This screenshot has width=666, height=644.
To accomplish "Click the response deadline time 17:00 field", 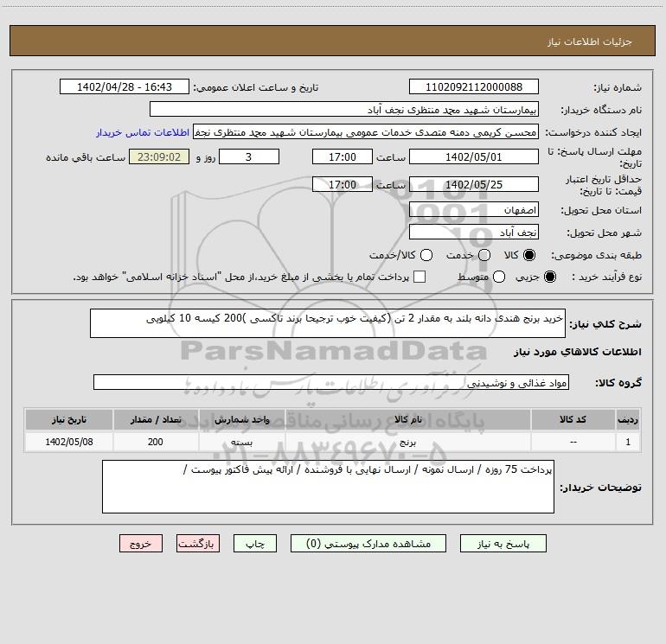I will 343,156.
